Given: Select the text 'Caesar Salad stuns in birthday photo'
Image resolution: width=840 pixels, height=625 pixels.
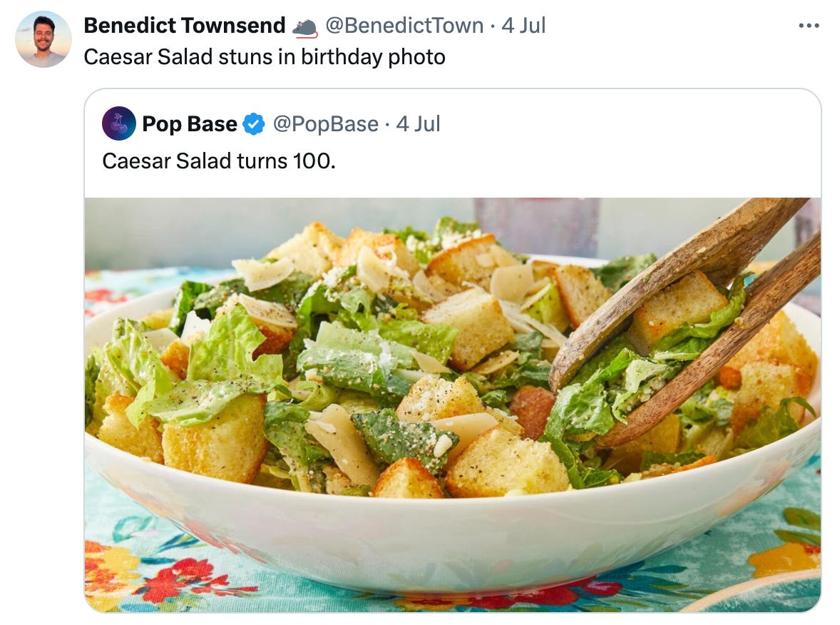Looking at the screenshot, I should pos(265,57).
